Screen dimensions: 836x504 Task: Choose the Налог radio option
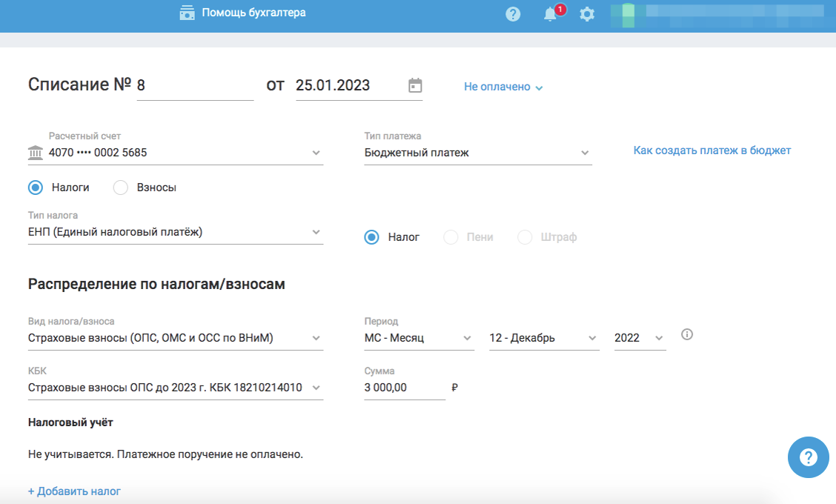coord(372,237)
